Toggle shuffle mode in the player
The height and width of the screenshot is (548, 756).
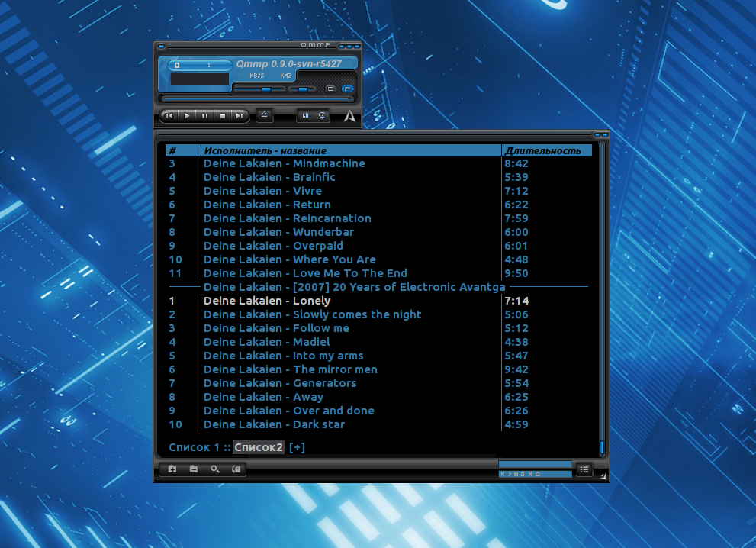point(306,116)
